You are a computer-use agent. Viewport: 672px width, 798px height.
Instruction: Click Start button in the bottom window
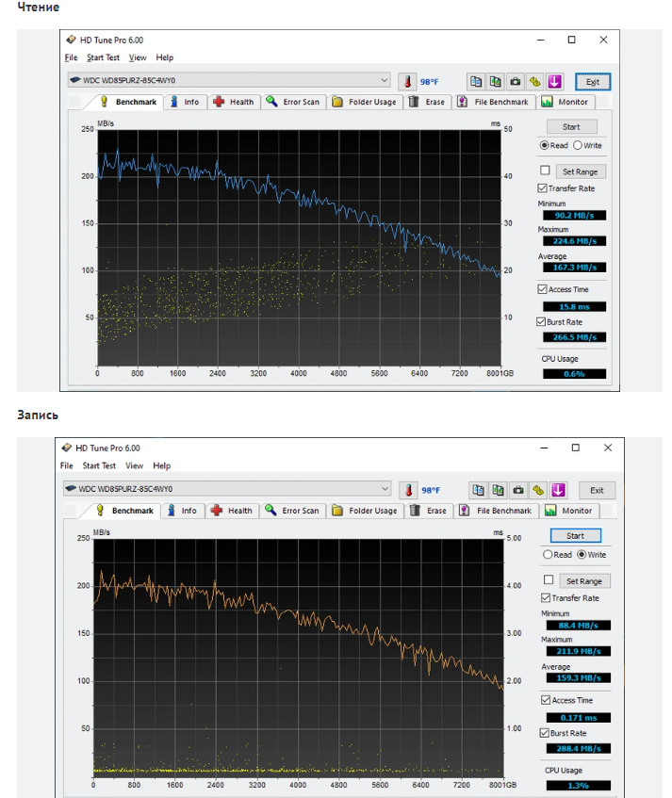tap(575, 535)
